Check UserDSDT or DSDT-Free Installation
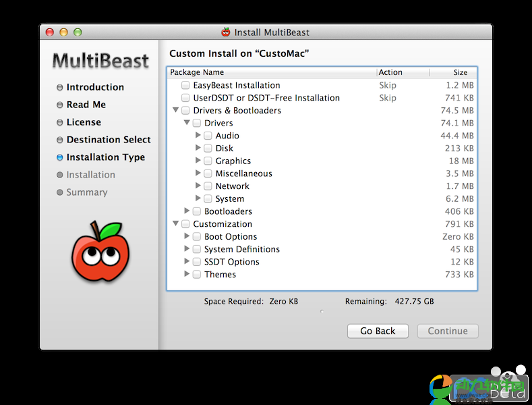Screen dimensions: 532x405 tap(185, 98)
